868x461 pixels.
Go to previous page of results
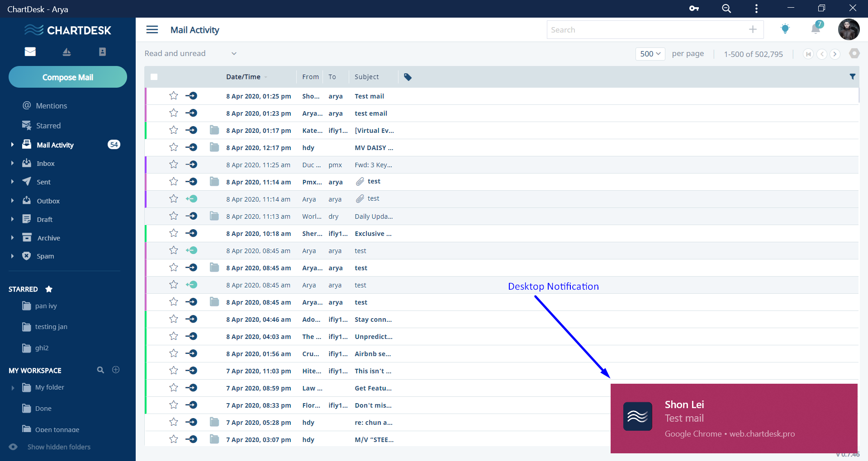(x=822, y=54)
